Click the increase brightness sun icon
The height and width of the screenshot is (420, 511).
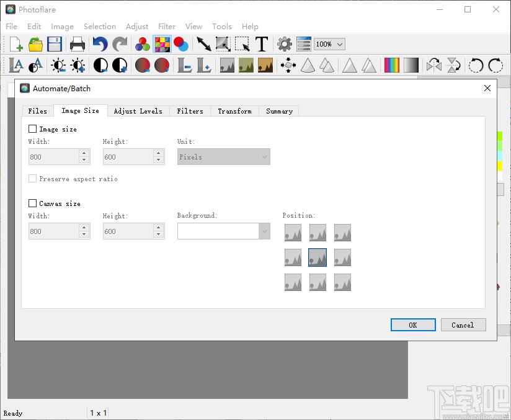78,65
